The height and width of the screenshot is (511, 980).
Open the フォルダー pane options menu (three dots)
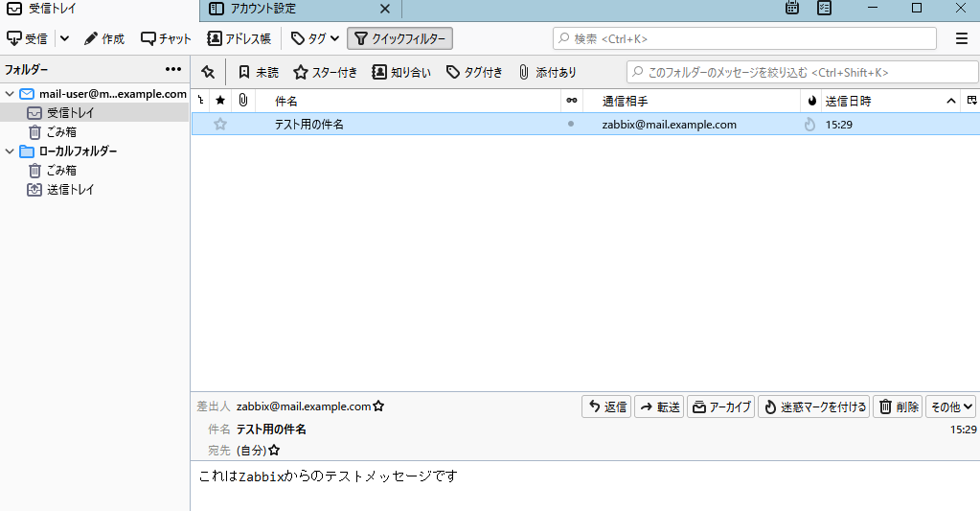pos(173,69)
